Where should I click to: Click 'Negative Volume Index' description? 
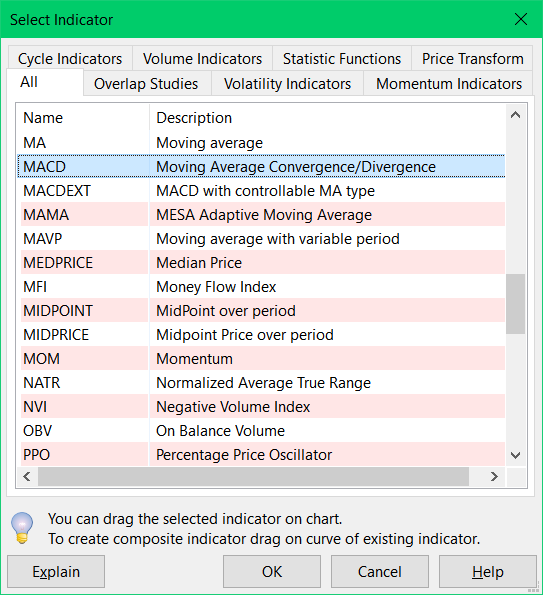tap(233, 407)
